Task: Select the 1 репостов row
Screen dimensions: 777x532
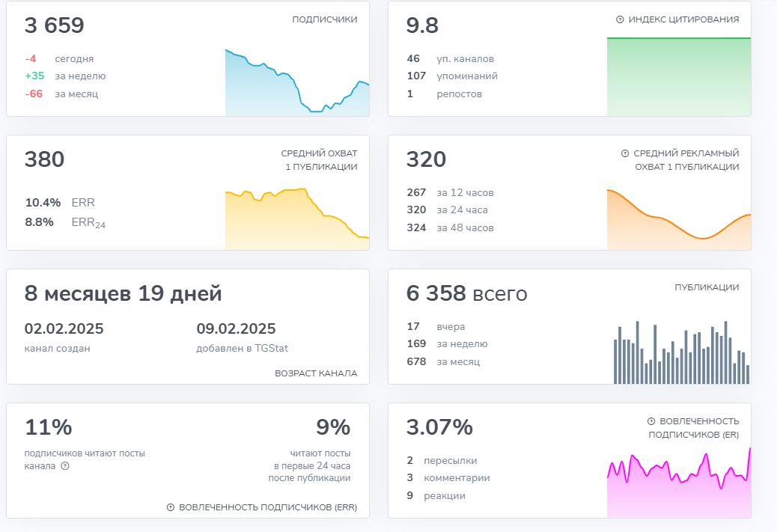Action: pos(445,94)
